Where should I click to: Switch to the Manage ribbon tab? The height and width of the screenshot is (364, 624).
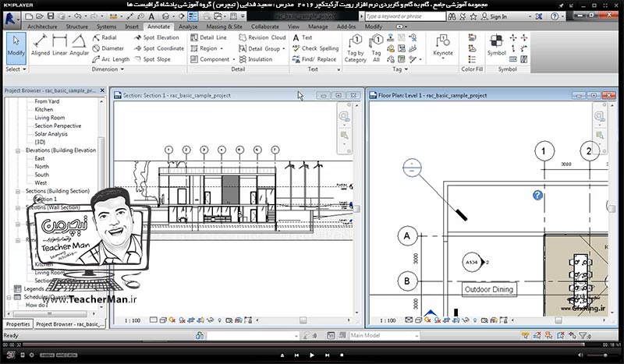click(318, 27)
